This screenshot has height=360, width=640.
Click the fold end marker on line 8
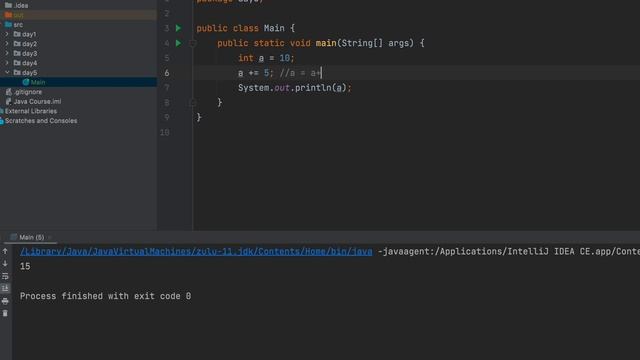pos(193,102)
